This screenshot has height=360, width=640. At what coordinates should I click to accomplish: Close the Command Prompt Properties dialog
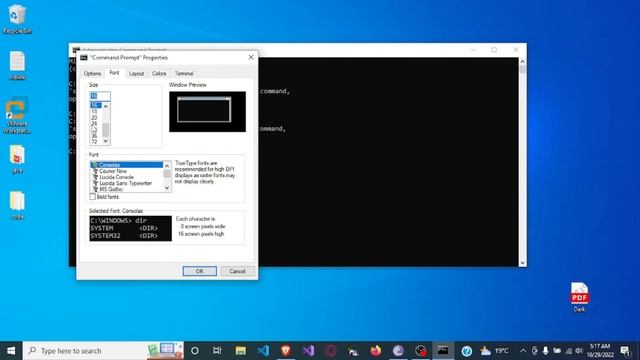coord(251,57)
